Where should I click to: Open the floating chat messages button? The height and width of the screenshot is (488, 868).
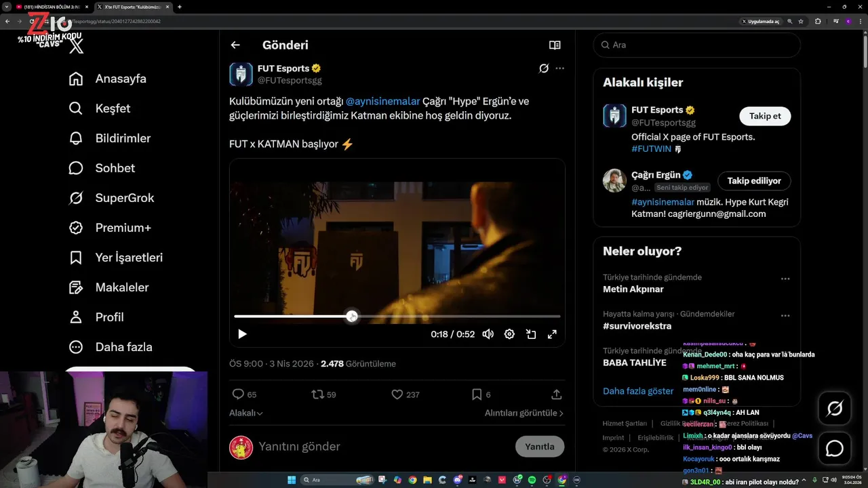(835, 449)
